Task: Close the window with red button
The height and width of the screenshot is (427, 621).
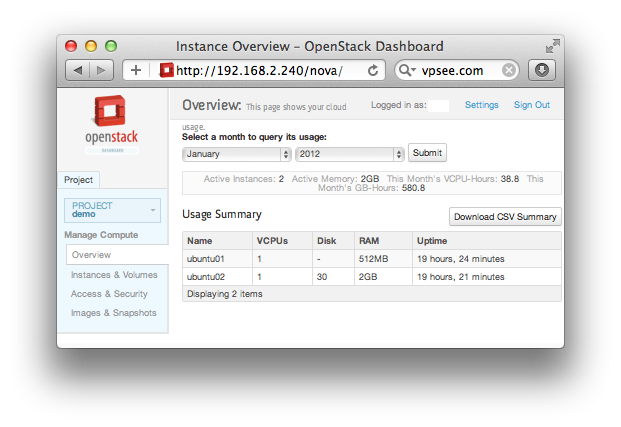Action: tap(71, 46)
